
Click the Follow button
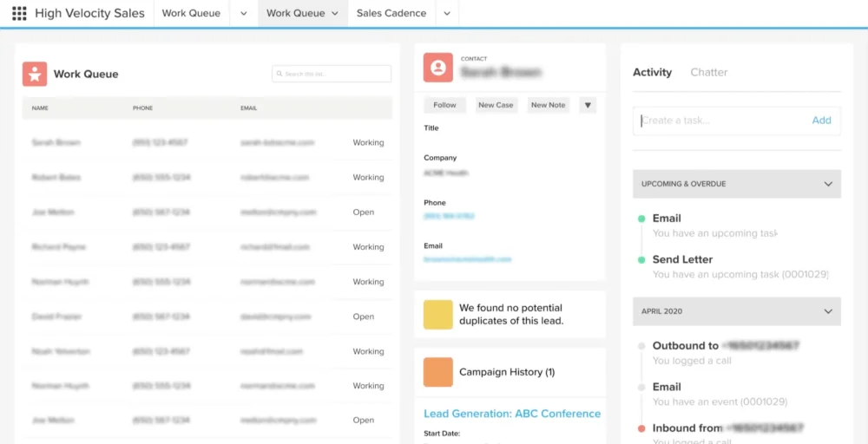pos(444,105)
